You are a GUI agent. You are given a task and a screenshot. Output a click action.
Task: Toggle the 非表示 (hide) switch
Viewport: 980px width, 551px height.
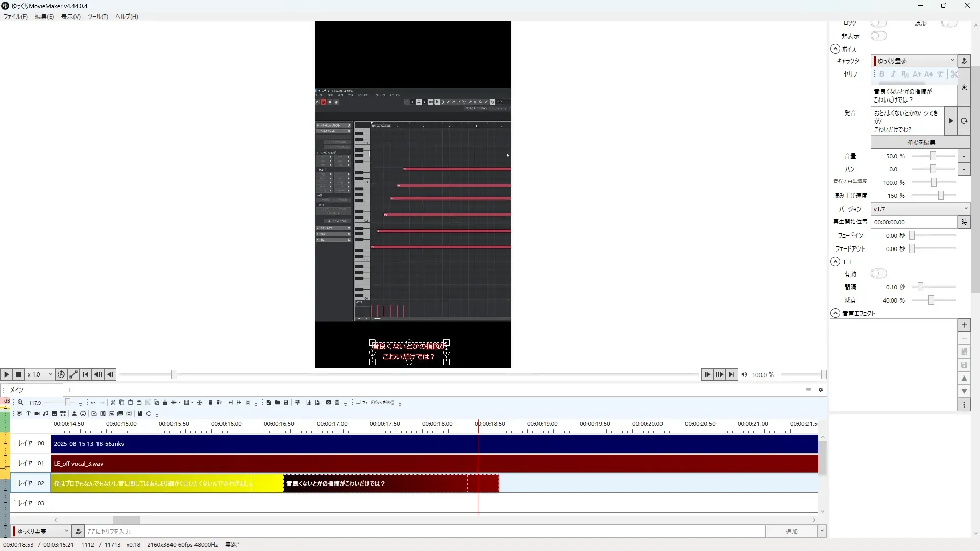tap(878, 36)
